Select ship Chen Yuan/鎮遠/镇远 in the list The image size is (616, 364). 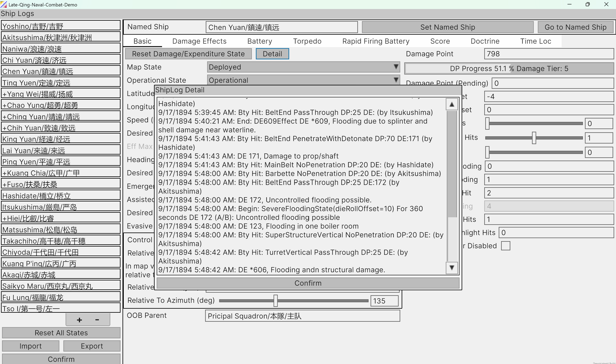pos(61,71)
